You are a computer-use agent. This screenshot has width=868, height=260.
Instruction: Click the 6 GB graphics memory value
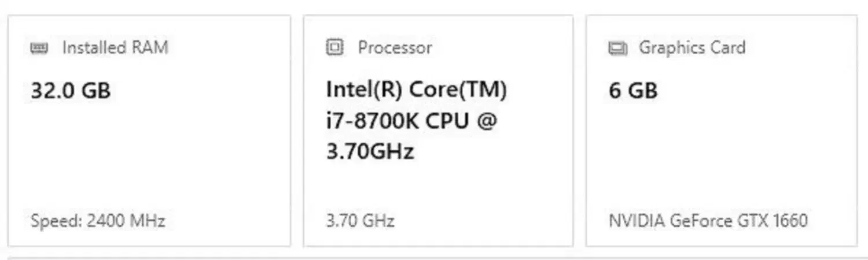[633, 91]
